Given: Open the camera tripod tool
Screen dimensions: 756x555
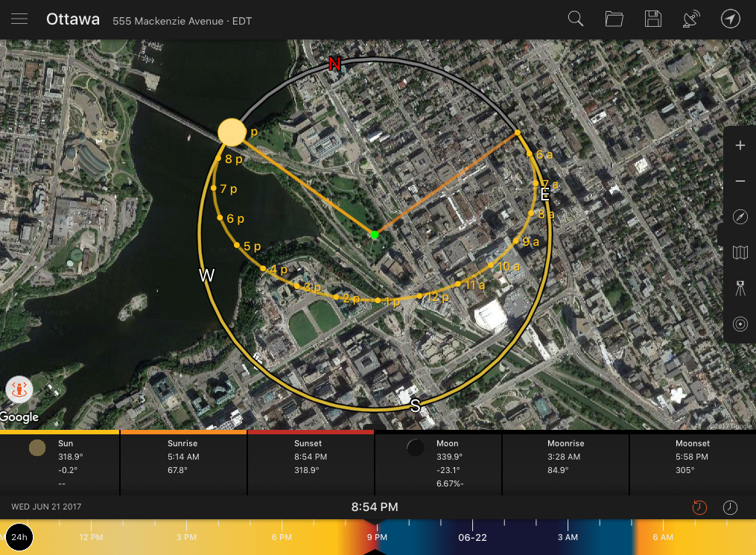Looking at the screenshot, I should [x=740, y=288].
